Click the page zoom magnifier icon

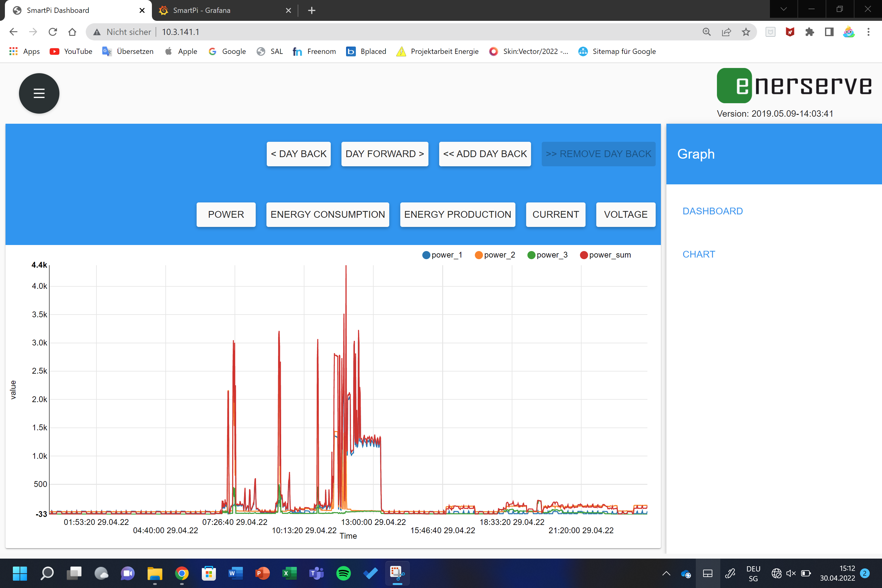(707, 32)
